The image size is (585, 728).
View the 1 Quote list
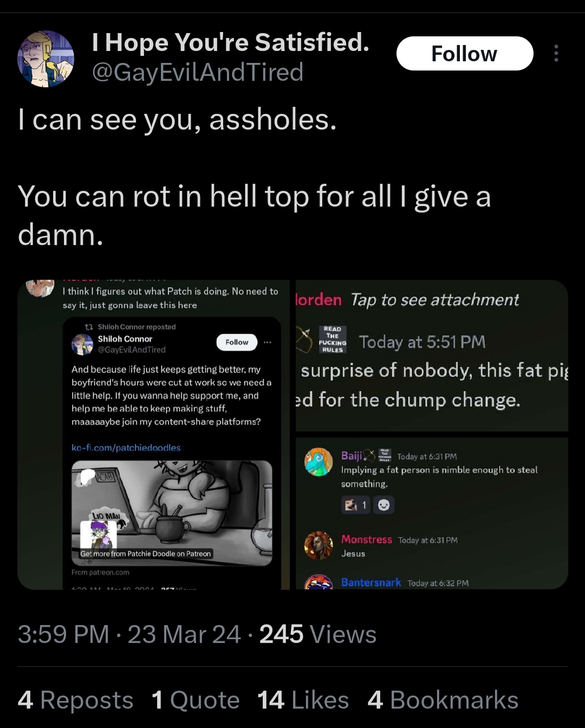coord(196,700)
